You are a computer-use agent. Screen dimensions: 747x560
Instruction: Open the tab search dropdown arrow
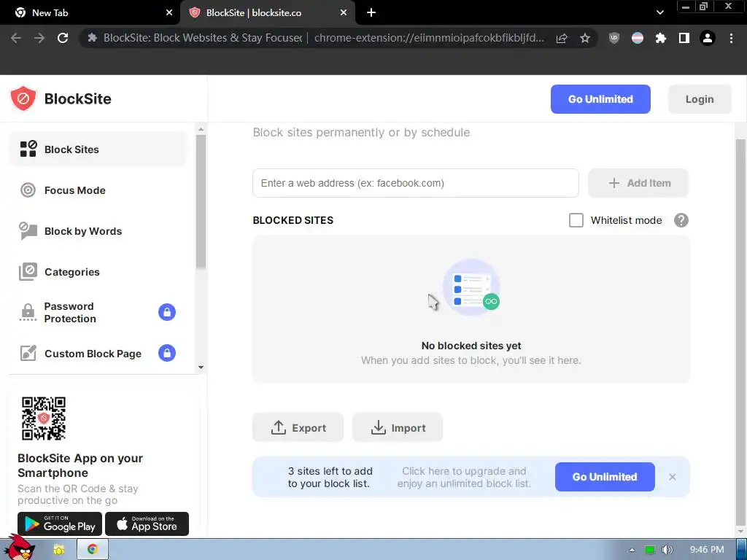pyautogui.click(x=659, y=13)
